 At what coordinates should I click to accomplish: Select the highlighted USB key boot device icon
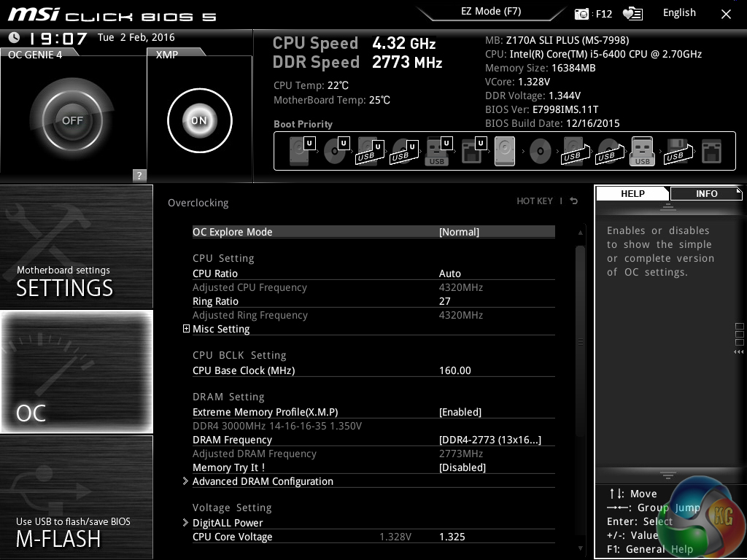pos(642,152)
